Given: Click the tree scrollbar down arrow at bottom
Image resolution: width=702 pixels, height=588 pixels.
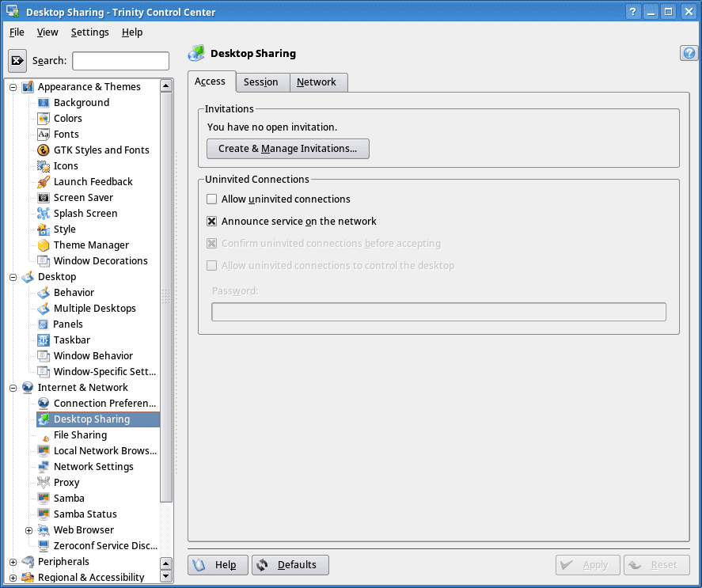Looking at the screenshot, I should coord(166,576).
